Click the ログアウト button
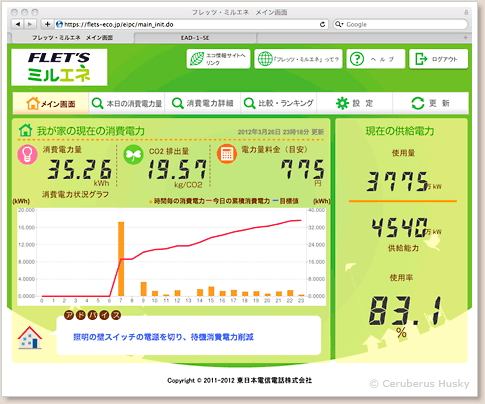The height and width of the screenshot is (404, 485). click(x=438, y=59)
